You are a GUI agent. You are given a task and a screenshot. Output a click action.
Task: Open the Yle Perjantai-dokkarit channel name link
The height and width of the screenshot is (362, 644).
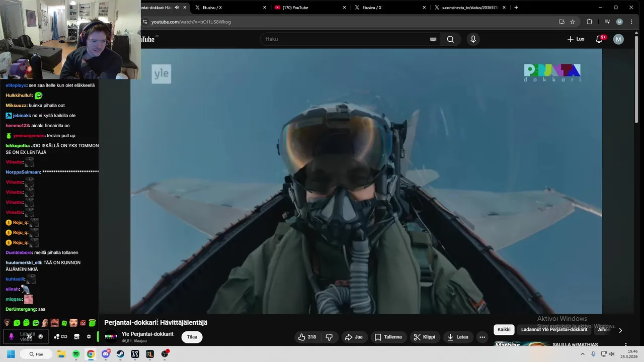pyautogui.click(x=147, y=334)
